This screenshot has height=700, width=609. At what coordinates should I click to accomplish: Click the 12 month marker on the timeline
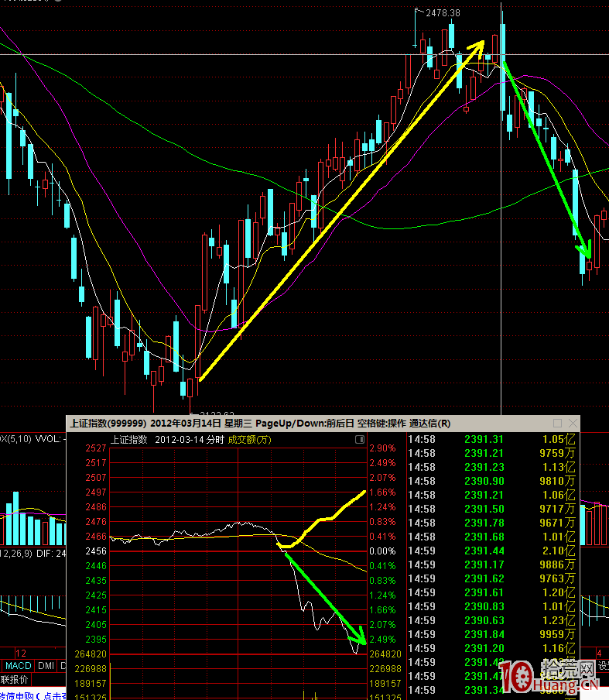[x=21, y=654]
